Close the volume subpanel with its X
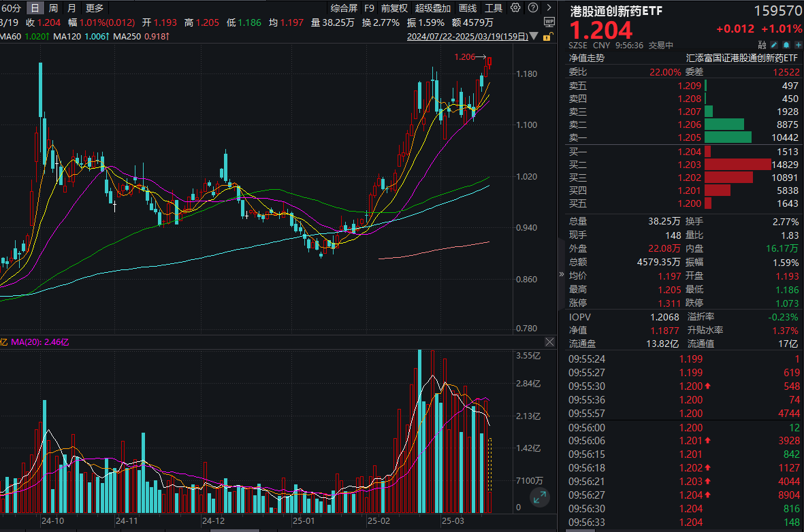The height and width of the screenshot is (532, 804). [x=549, y=342]
